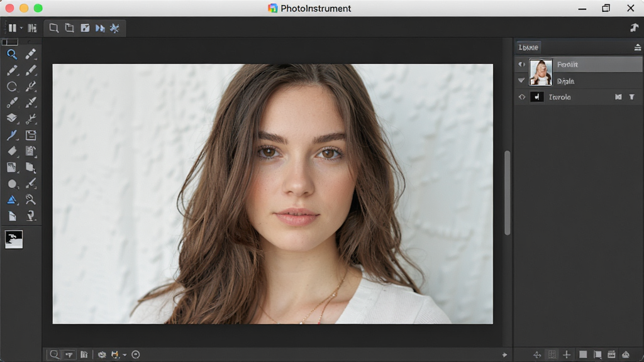This screenshot has width=644, height=362.
Task: Pick the blue brush-stroke tool
Action: point(12,134)
